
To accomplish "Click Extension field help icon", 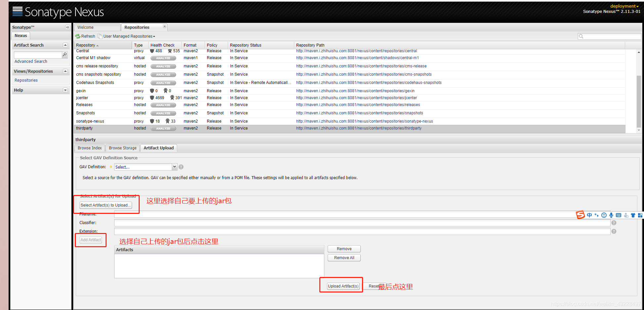I will [x=614, y=231].
